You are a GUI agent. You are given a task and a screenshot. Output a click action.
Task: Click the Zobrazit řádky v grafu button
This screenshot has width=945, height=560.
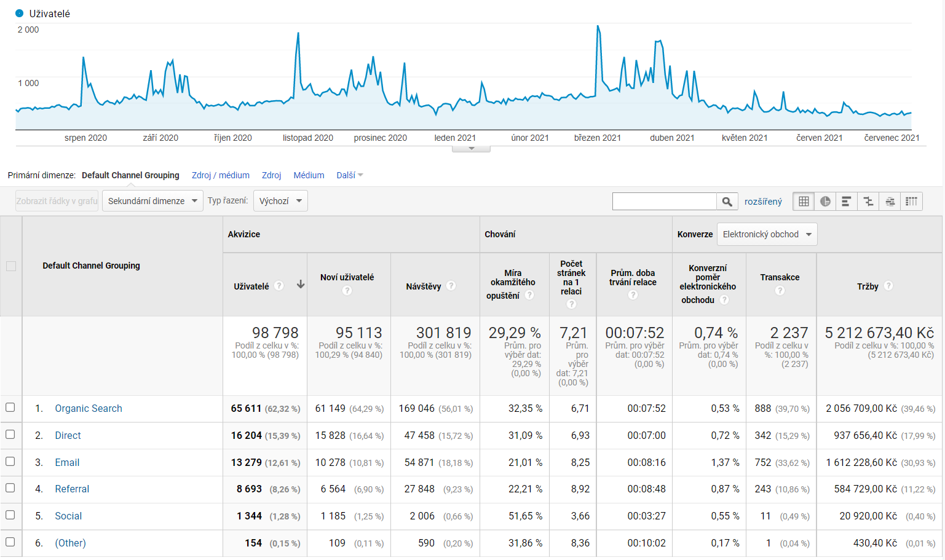(x=57, y=201)
